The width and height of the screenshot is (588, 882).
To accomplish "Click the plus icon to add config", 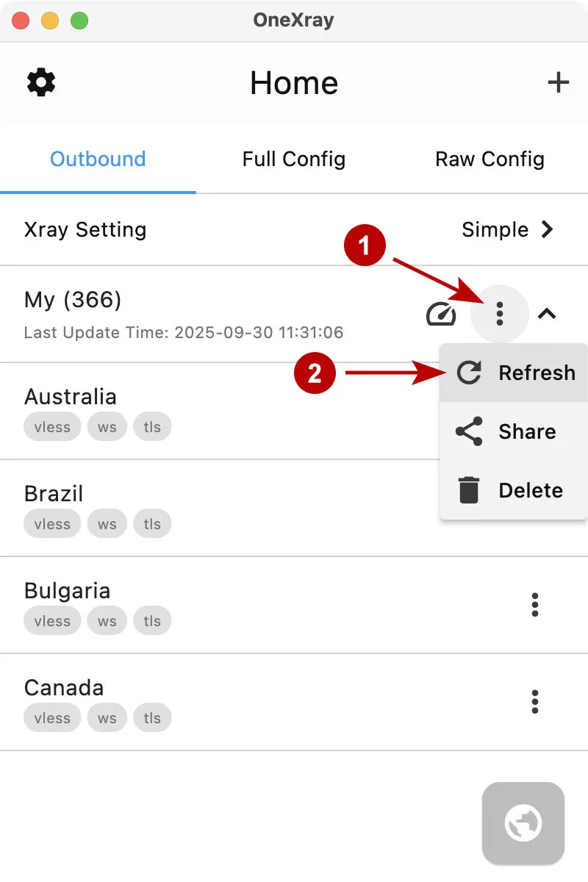I will [x=559, y=82].
